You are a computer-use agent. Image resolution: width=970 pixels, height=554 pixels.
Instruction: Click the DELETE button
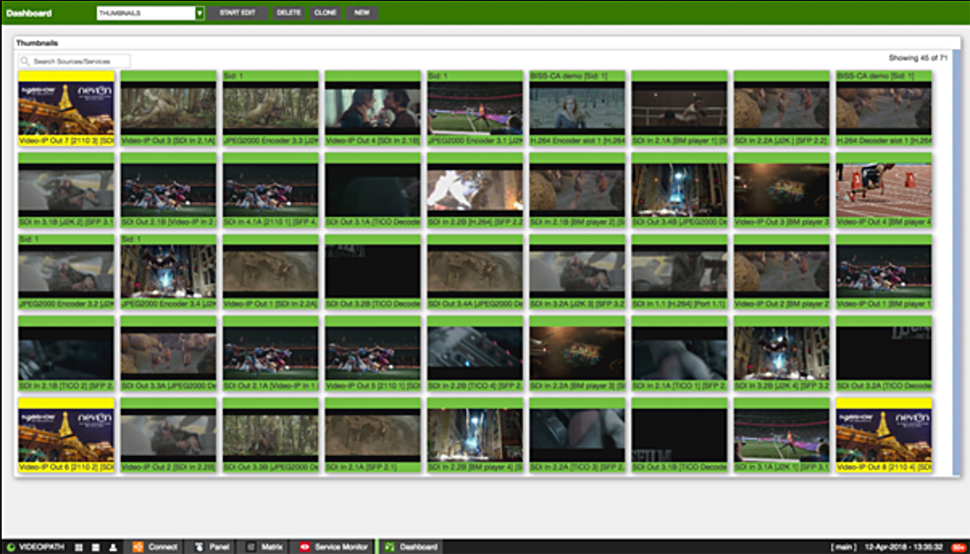tap(289, 13)
